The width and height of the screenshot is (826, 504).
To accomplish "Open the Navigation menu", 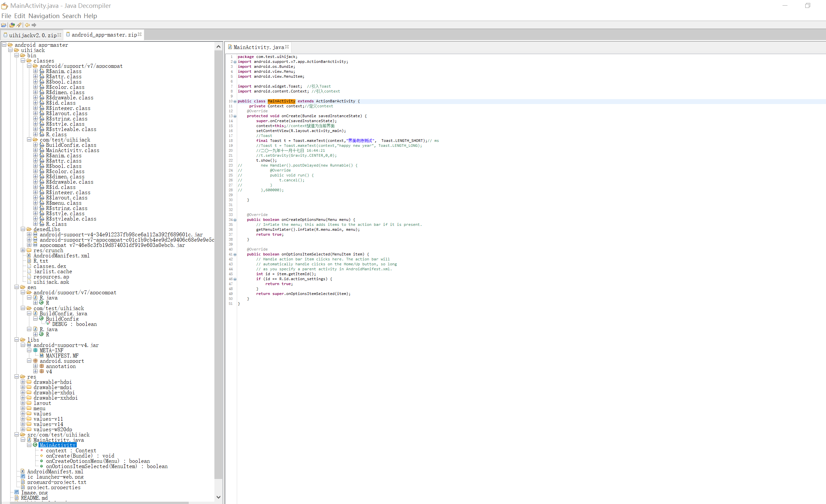I will [x=43, y=16].
